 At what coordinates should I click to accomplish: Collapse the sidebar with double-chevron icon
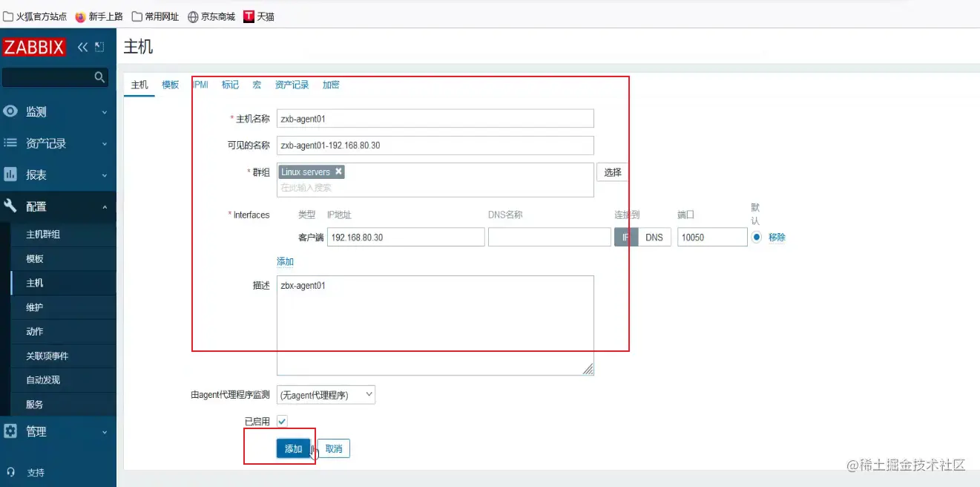click(x=82, y=47)
